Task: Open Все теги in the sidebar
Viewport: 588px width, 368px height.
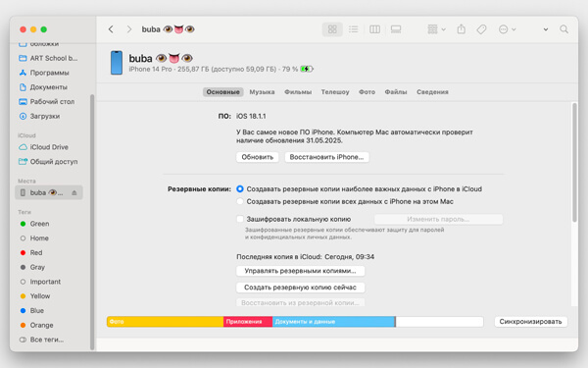Action: pos(42,340)
